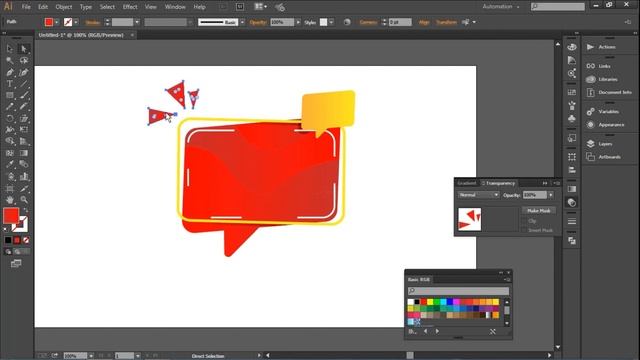Reset to default fill and stroke
Image resolution: width=640 pixels, height=360 pixels.
[x=6, y=230]
